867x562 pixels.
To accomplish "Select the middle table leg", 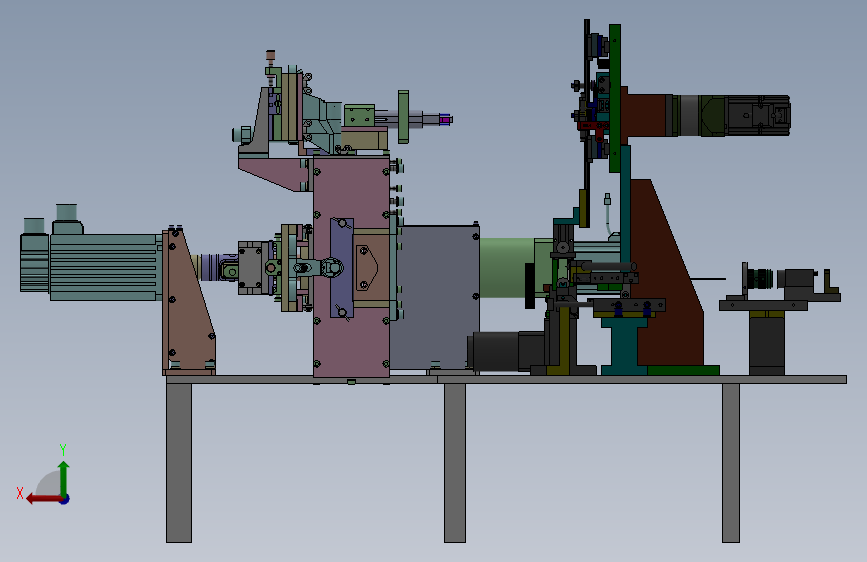I will 455,462.
